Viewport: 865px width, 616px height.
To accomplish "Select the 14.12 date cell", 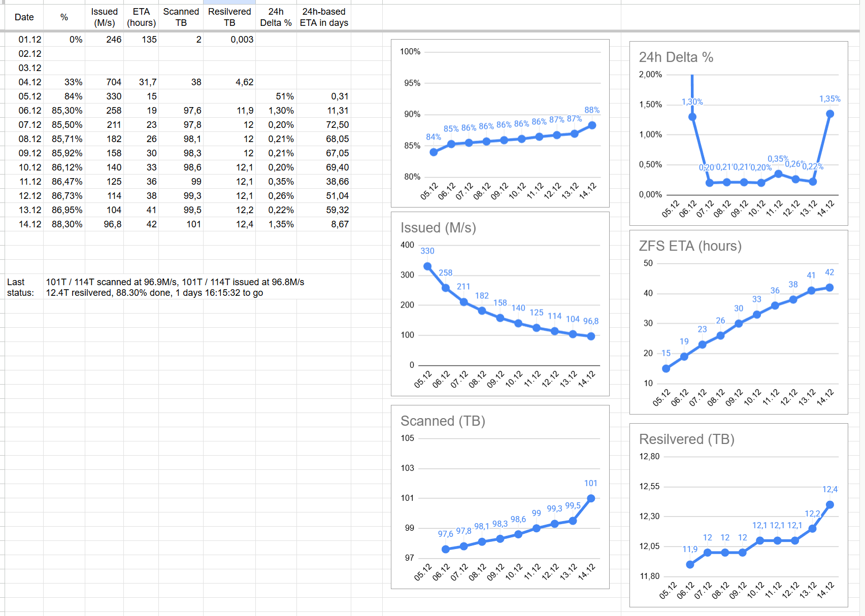I will click(x=29, y=224).
